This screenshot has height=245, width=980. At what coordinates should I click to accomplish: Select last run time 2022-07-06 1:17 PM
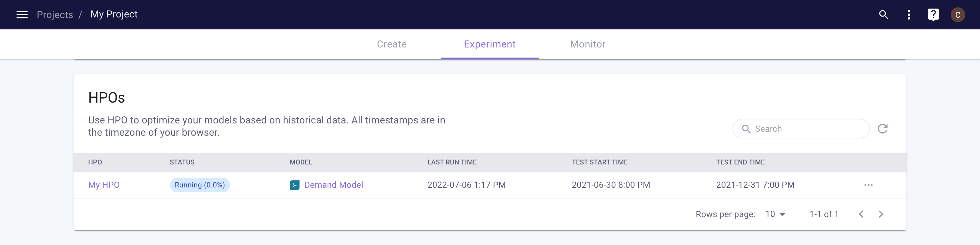click(466, 185)
